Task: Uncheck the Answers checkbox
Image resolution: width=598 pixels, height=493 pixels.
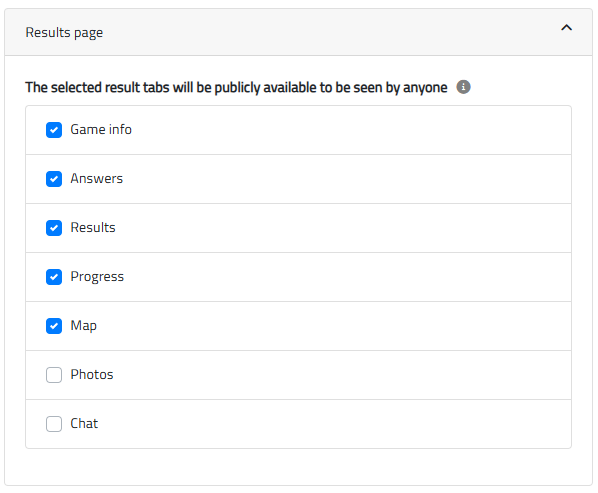Action: click(x=54, y=179)
